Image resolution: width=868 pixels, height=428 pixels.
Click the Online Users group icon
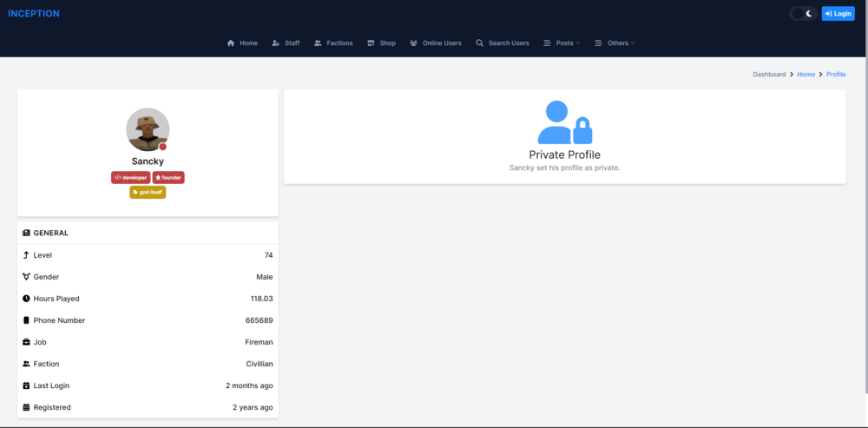(413, 43)
